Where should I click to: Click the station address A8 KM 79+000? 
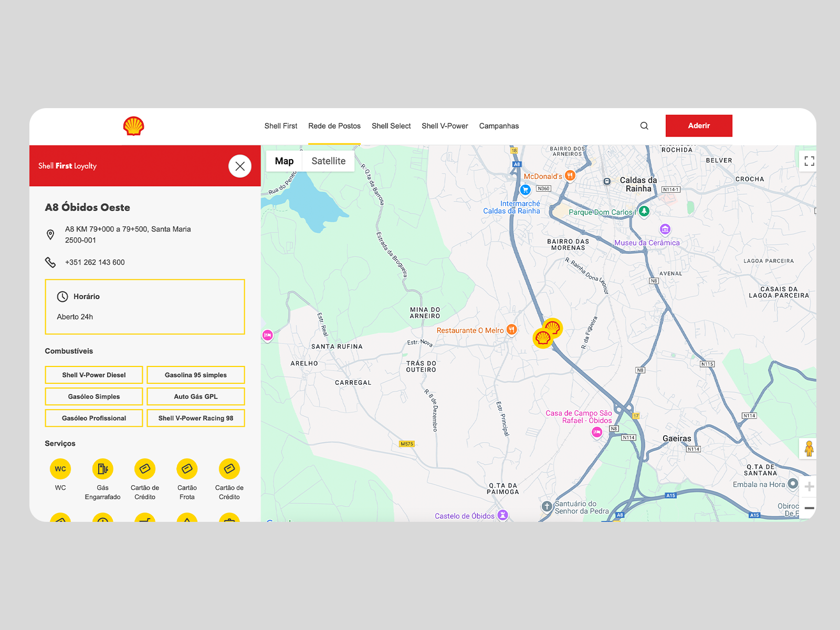(128, 235)
